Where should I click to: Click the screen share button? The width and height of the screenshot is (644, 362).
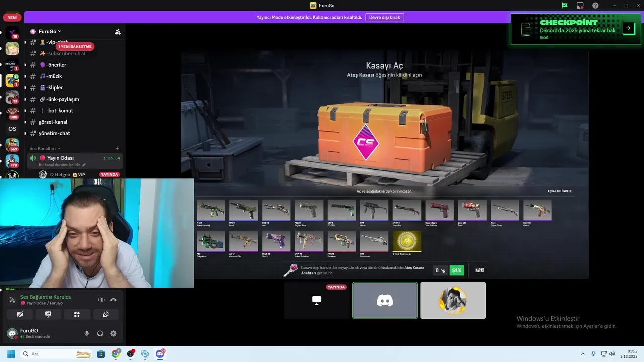48,314
